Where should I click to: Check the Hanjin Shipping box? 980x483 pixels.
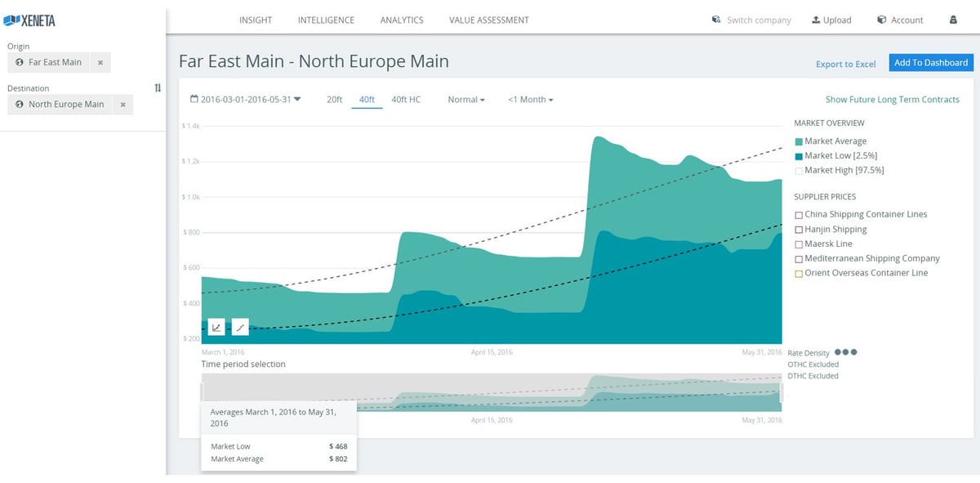[799, 230]
